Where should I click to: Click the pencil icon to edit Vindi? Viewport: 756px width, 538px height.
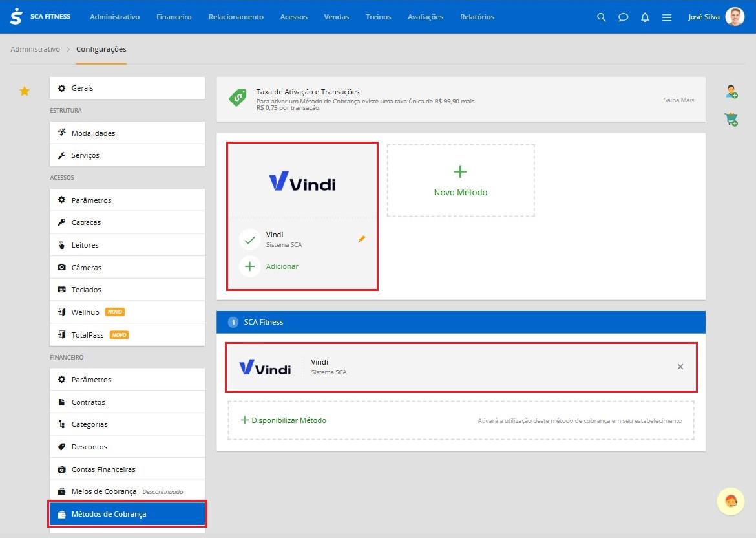point(362,239)
